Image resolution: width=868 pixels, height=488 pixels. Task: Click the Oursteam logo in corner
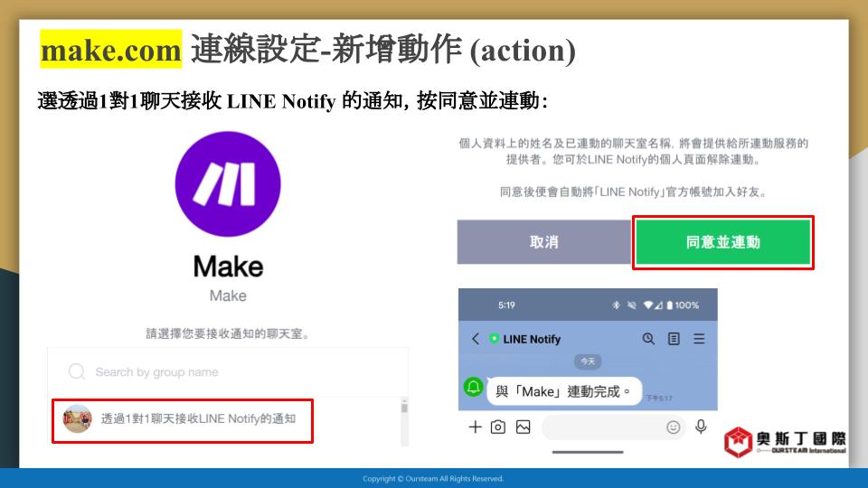[x=785, y=442]
